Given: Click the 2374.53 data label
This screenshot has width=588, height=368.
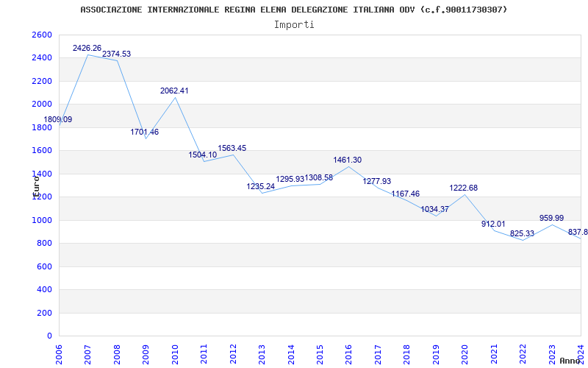Looking at the screenshot, I should coord(117,54).
